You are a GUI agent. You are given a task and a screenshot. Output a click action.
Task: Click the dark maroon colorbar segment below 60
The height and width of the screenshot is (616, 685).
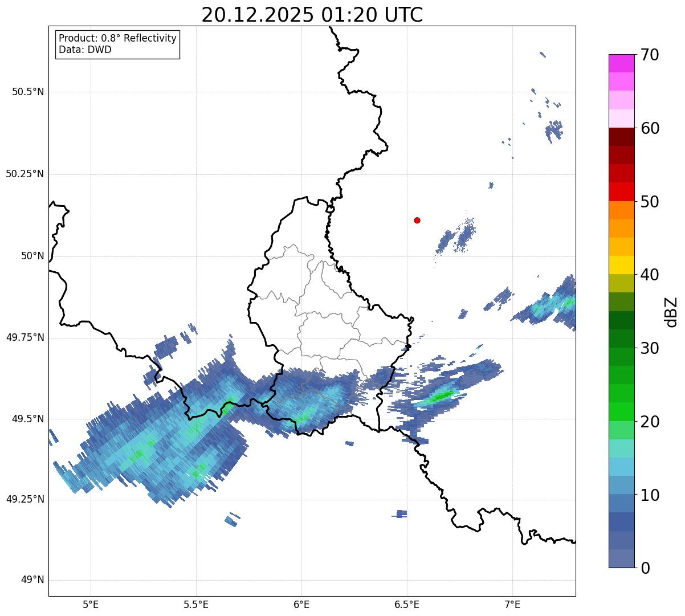tap(621, 137)
